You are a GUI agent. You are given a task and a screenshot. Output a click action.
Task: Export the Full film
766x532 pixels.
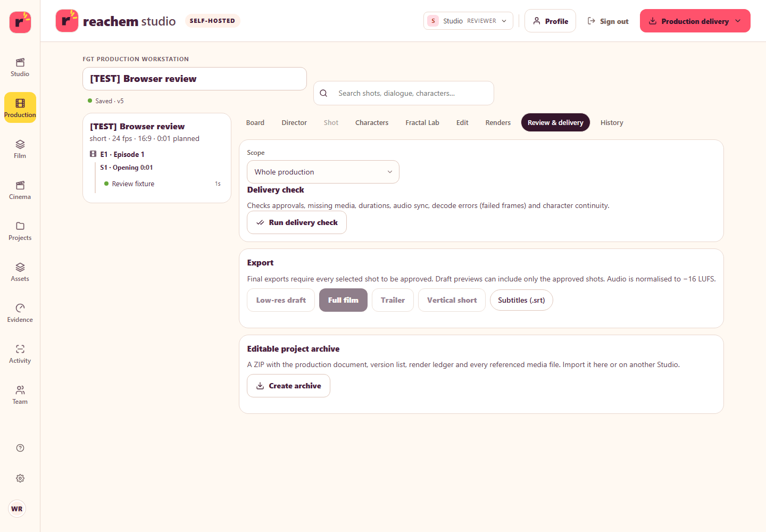pos(343,300)
